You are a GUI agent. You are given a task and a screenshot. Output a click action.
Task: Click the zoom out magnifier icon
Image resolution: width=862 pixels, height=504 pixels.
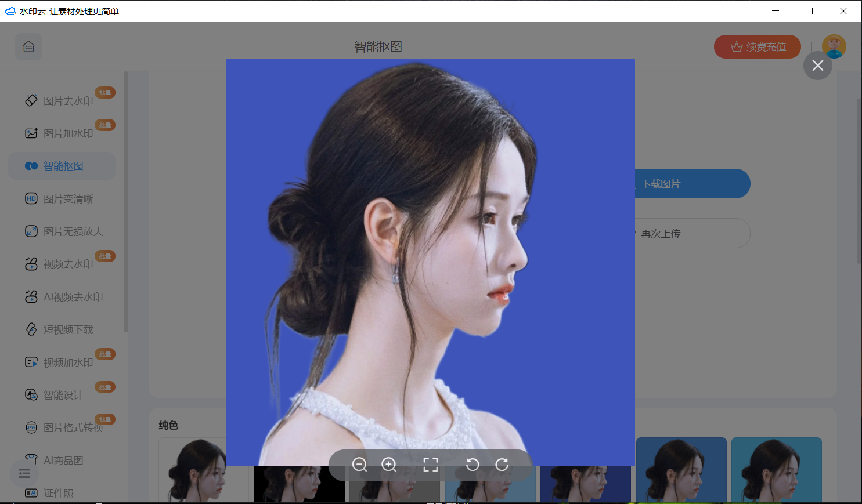[x=359, y=465]
